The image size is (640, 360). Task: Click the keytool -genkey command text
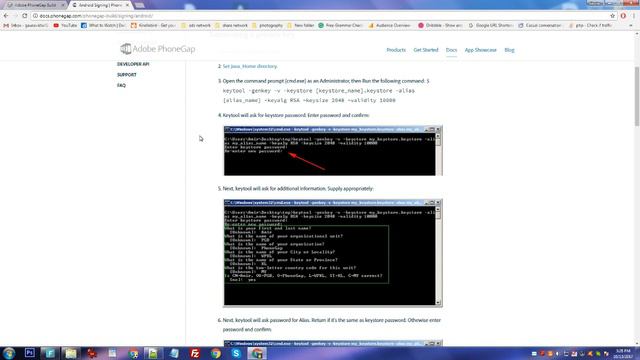coord(319,96)
